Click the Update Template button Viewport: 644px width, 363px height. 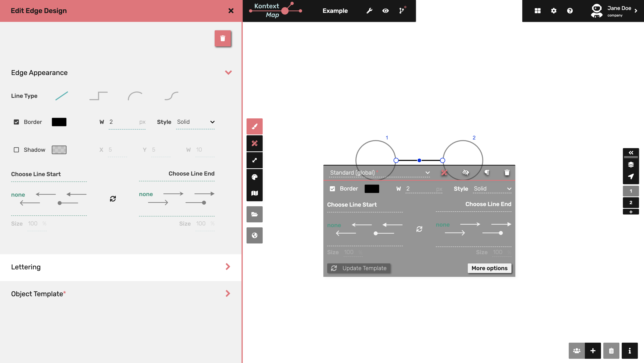[358, 268]
